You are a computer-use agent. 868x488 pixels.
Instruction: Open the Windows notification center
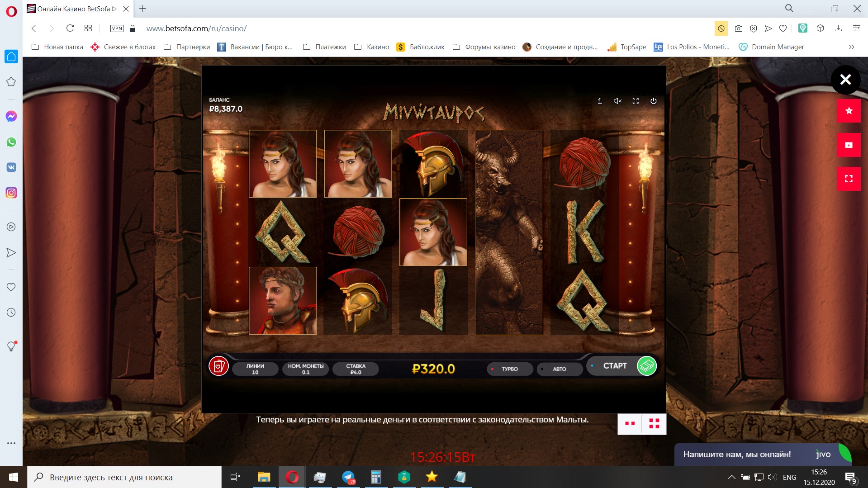coord(851,477)
